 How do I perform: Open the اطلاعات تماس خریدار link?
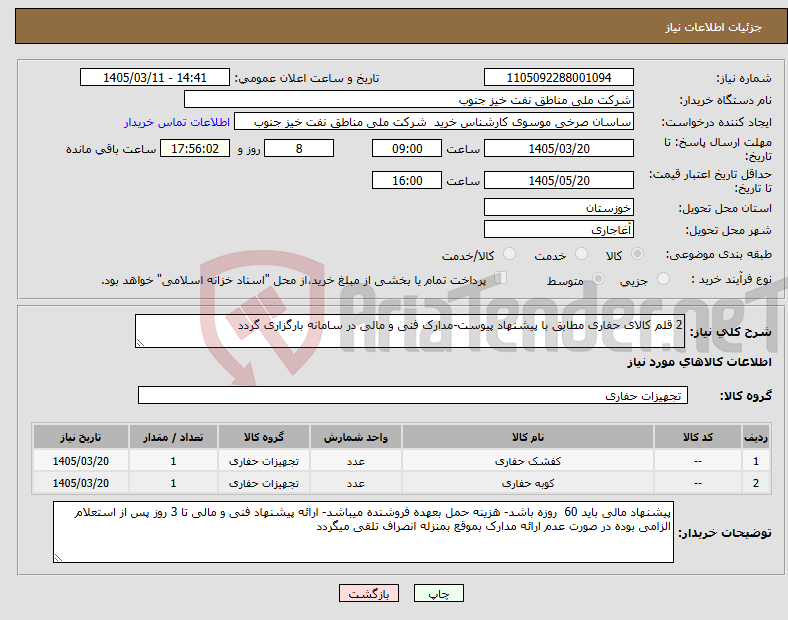[177, 122]
